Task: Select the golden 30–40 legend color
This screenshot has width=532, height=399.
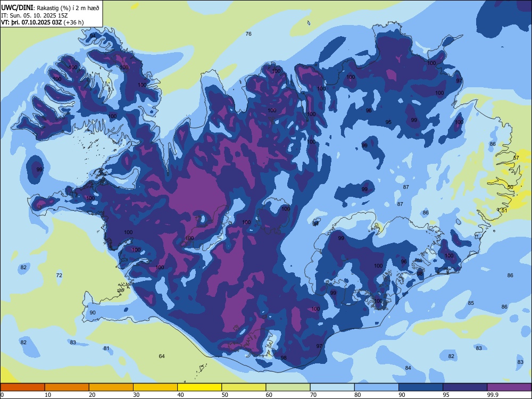Action: pyautogui.click(x=155, y=387)
